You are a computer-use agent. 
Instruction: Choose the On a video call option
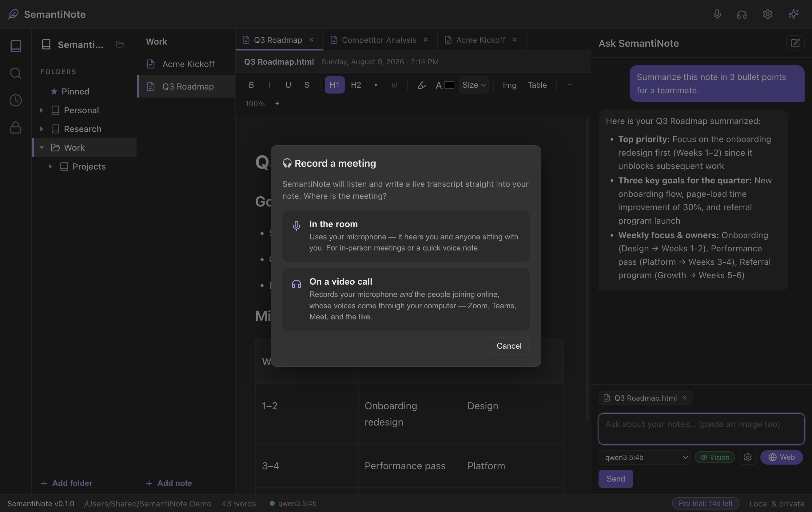pos(406,299)
